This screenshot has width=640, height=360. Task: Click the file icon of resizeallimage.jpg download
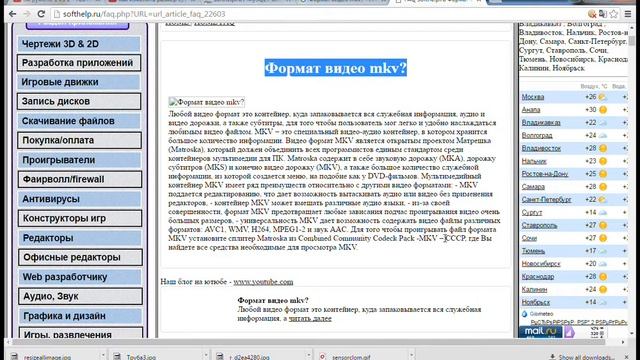pos(14,357)
